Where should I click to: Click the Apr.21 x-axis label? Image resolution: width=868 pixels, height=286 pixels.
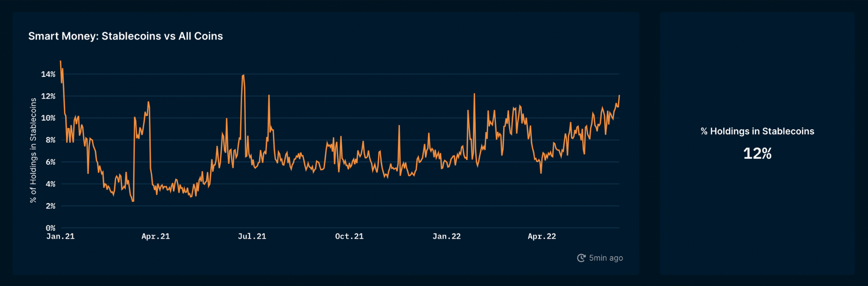click(156, 236)
